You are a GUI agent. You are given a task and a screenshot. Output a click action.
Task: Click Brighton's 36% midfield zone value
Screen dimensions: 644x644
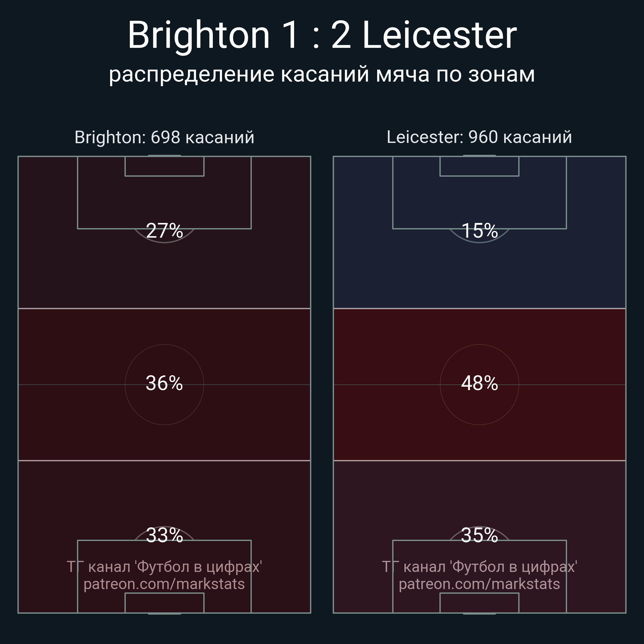pos(164,383)
